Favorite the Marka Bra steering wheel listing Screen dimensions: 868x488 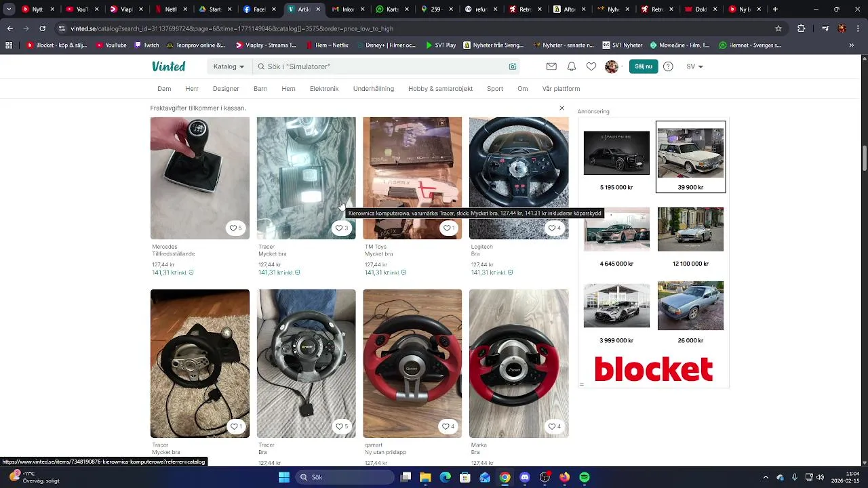(555, 426)
